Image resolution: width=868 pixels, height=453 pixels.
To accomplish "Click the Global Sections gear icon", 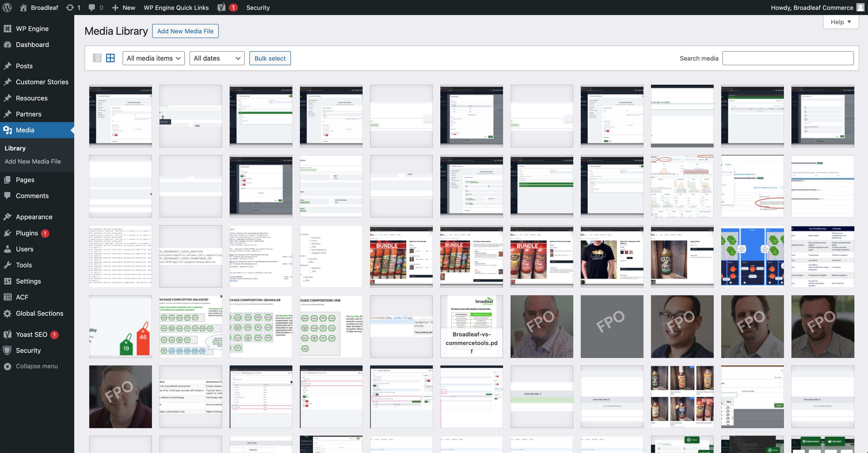I will [8, 313].
